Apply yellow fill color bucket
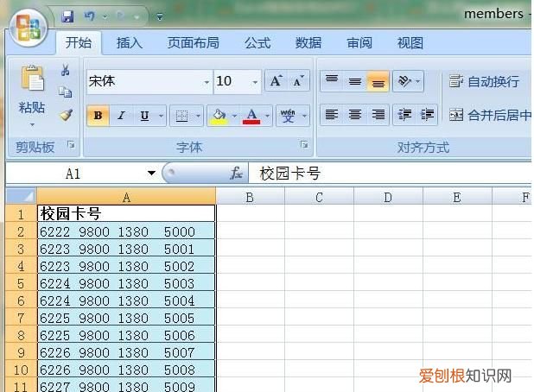The height and width of the screenshot is (392, 534). (219, 116)
